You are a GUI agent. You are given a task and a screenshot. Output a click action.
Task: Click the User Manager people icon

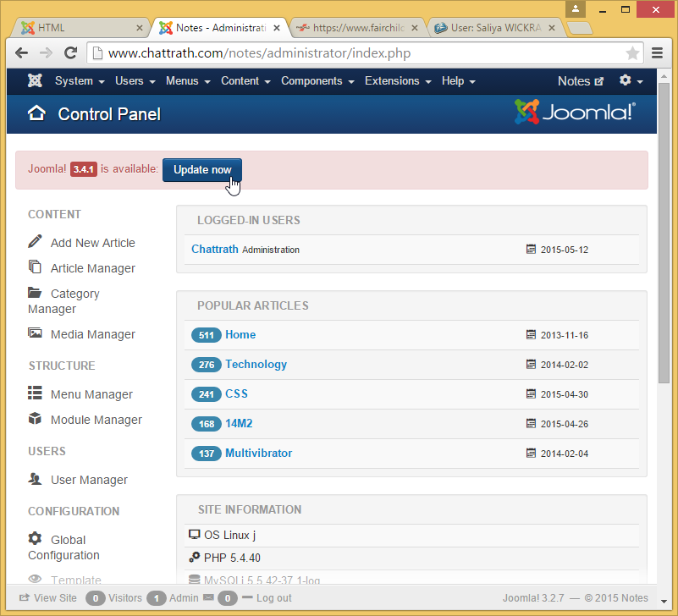35,479
